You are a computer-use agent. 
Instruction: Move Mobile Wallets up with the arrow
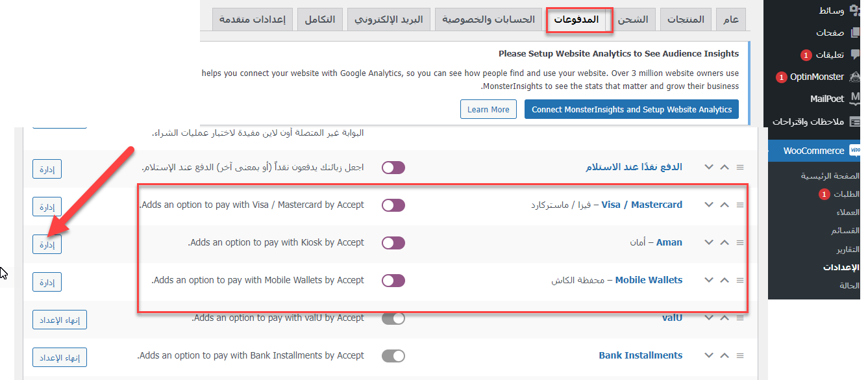[725, 281]
